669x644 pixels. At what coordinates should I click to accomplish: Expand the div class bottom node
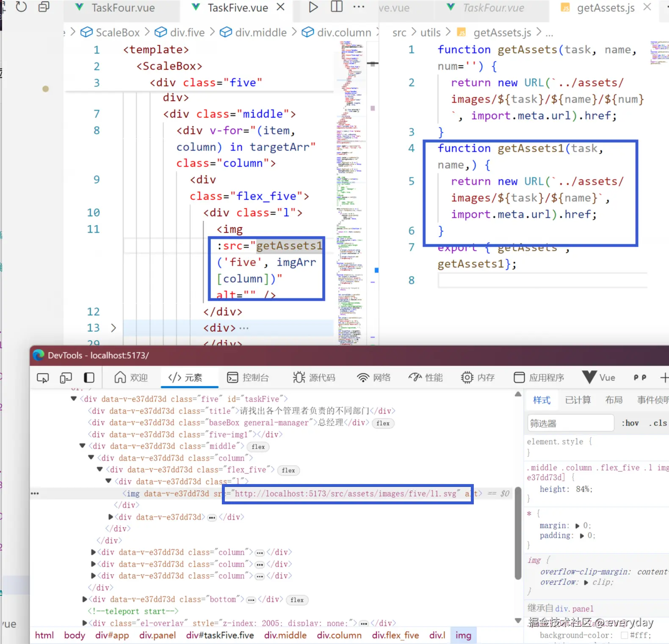click(x=85, y=599)
